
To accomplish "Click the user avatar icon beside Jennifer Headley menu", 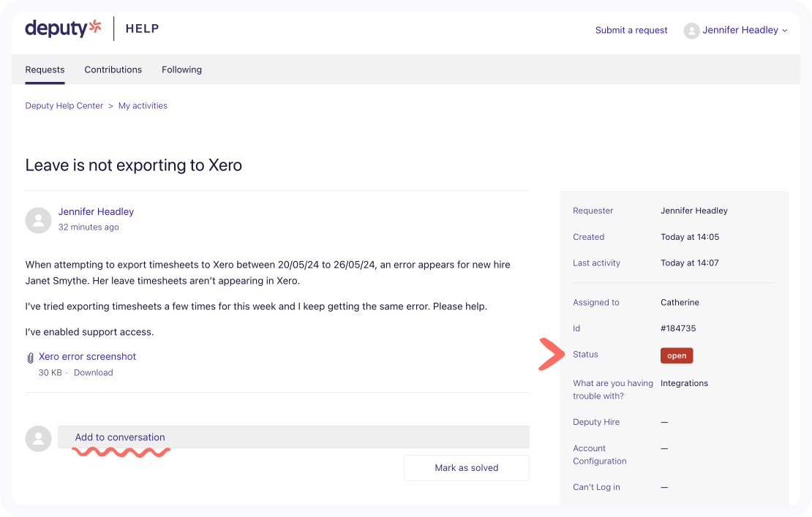I will tap(691, 31).
